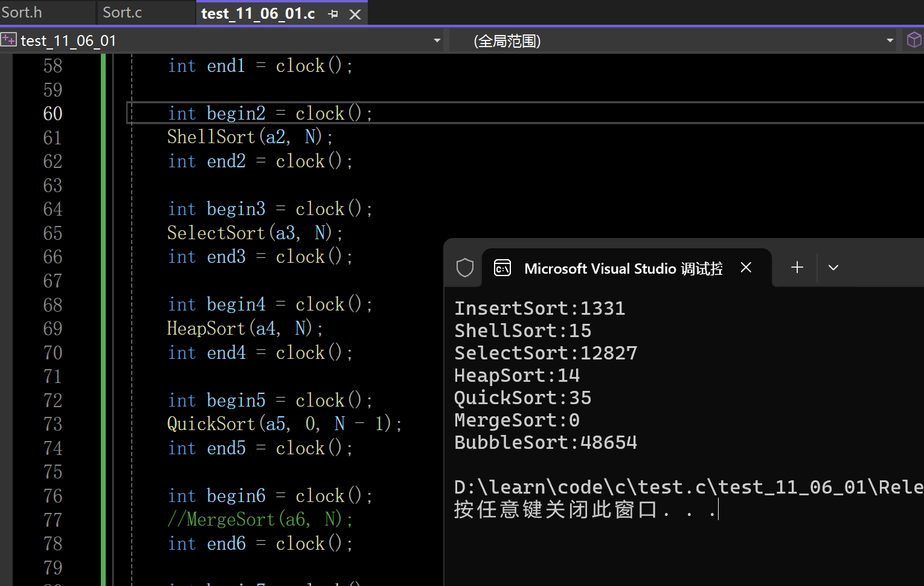The width and height of the screenshot is (924, 586).
Task: Close the Microsoft Visual Studio console tab
Action: (746, 267)
